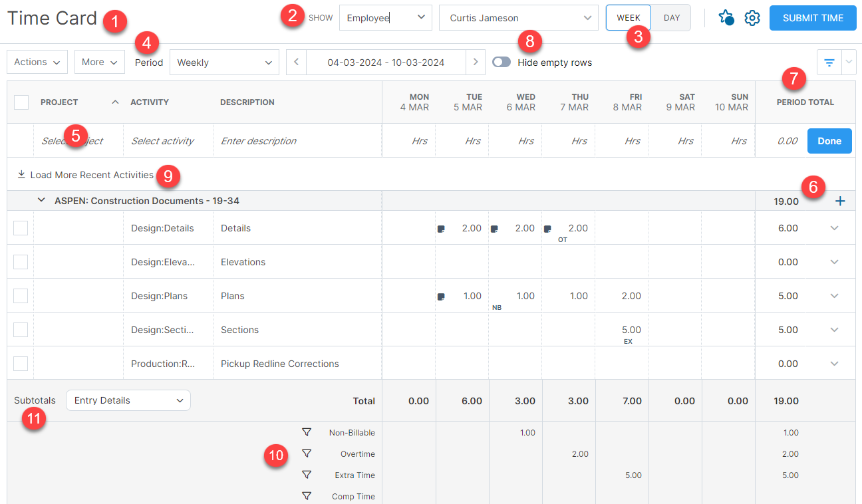Click the funnel icon next to Non-Billable
862x504 pixels.
point(307,432)
